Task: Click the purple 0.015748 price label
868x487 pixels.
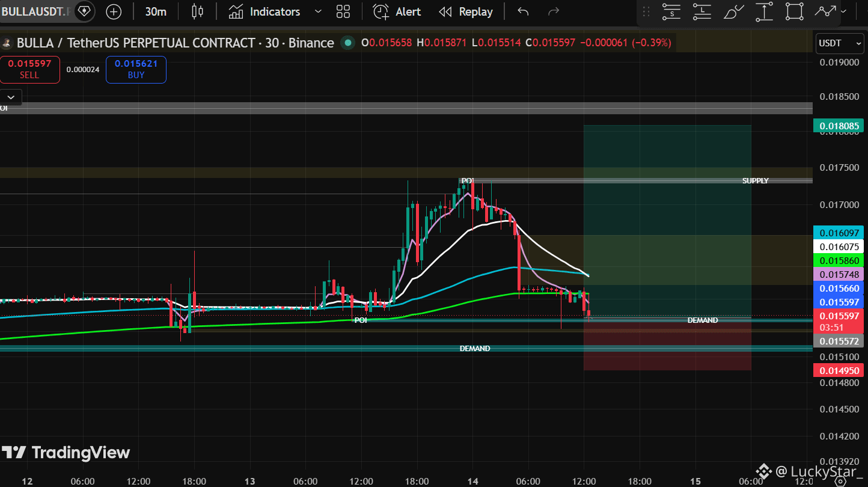Action: (838, 274)
